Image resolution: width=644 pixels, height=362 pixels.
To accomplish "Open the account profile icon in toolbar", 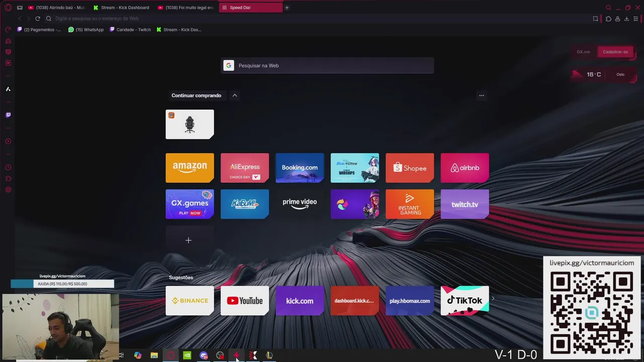I will point(617,19).
